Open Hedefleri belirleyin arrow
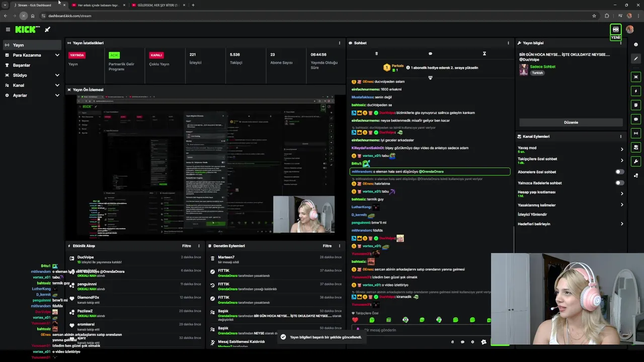 [x=622, y=224]
